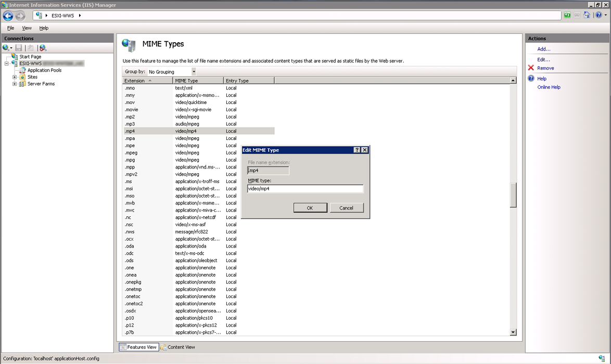Expand the Server Farms tree node
The image size is (611, 364).
15,84
